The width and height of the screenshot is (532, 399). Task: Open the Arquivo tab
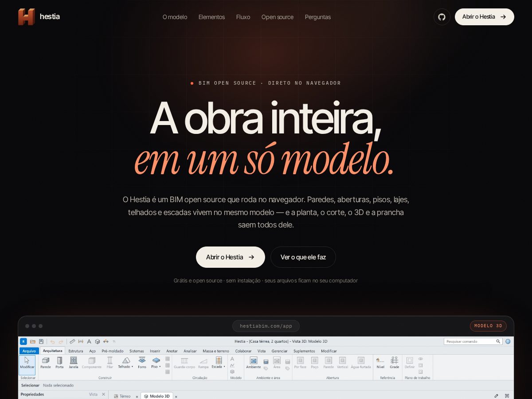click(29, 351)
